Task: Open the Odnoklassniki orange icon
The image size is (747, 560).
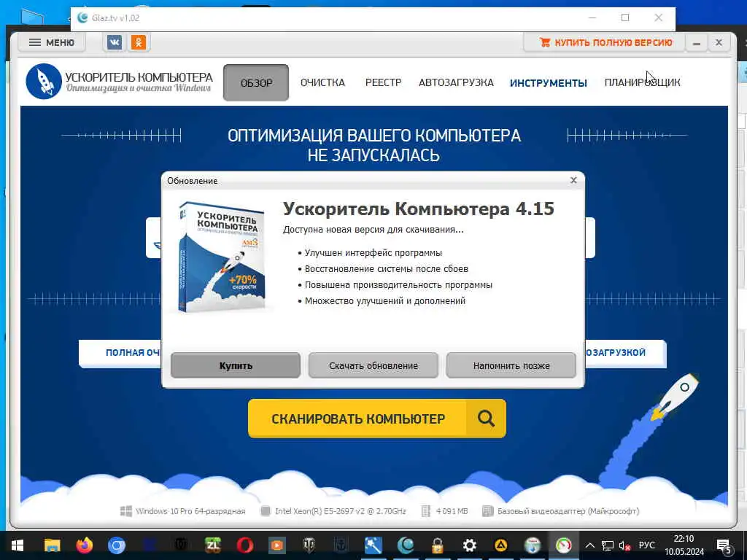Action: pos(138,42)
